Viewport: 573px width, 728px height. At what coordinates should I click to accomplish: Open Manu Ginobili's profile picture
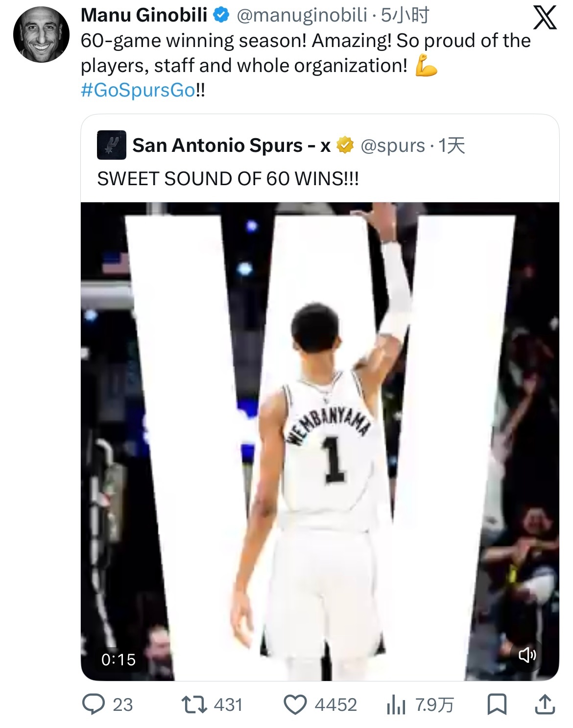(x=42, y=34)
